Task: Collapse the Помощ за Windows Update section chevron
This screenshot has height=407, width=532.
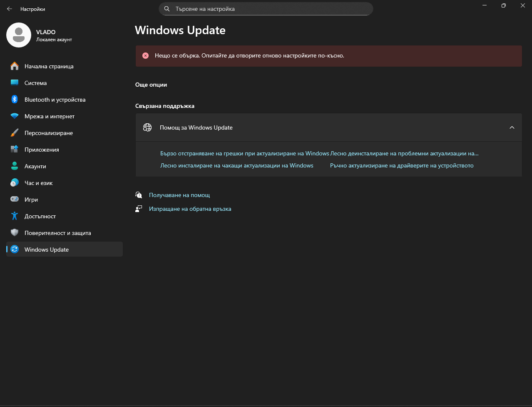Action: tap(512, 127)
